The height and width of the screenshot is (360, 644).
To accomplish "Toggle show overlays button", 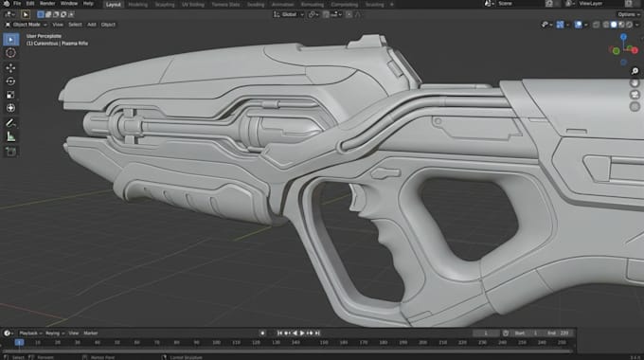I will tap(579, 25).
